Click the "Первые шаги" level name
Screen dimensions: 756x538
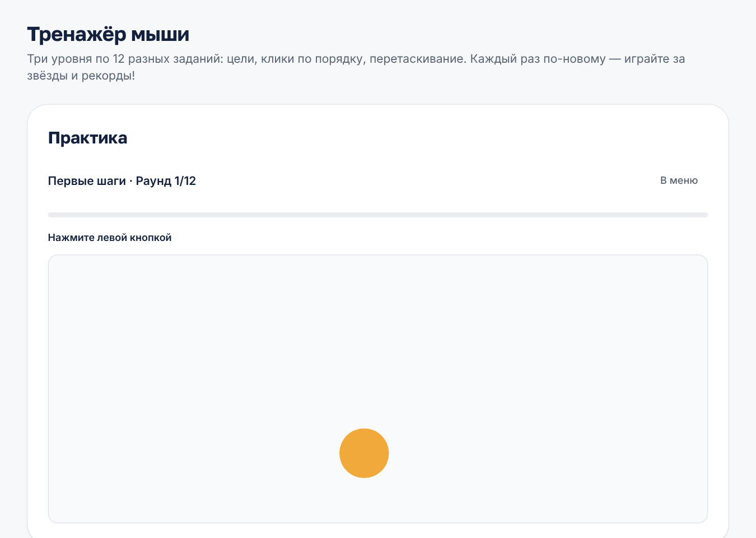[87, 181]
